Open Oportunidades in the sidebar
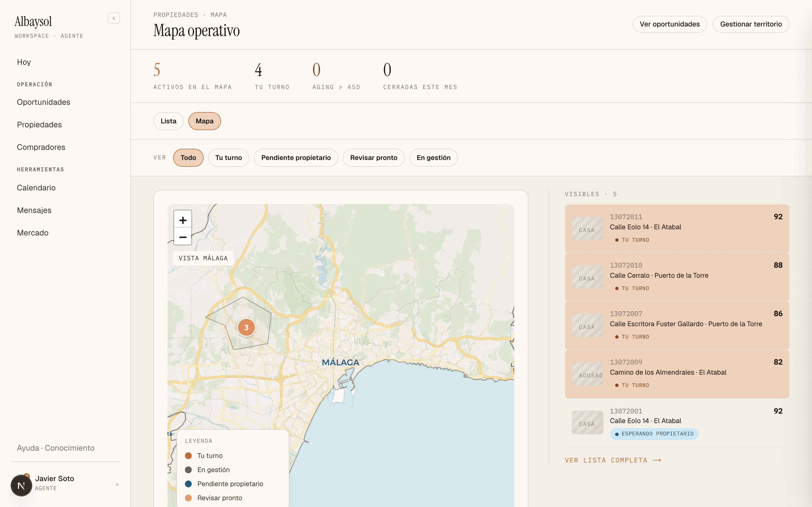This screenshot has width=812, height=507. point(44,102)
